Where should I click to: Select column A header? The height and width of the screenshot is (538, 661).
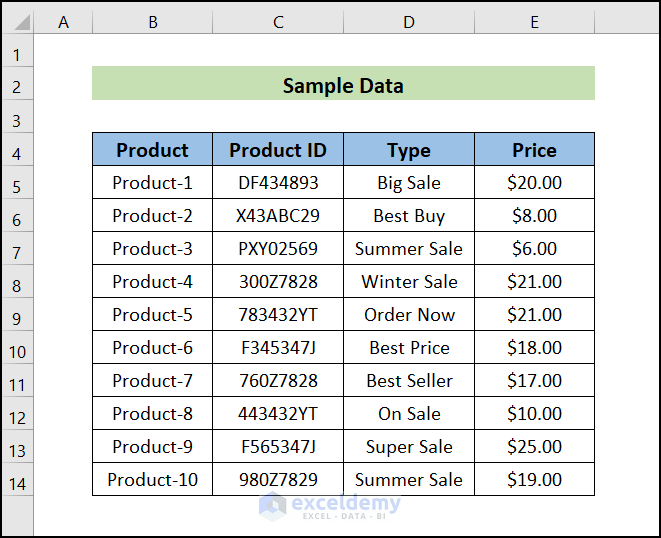click(x=63, y=22)
